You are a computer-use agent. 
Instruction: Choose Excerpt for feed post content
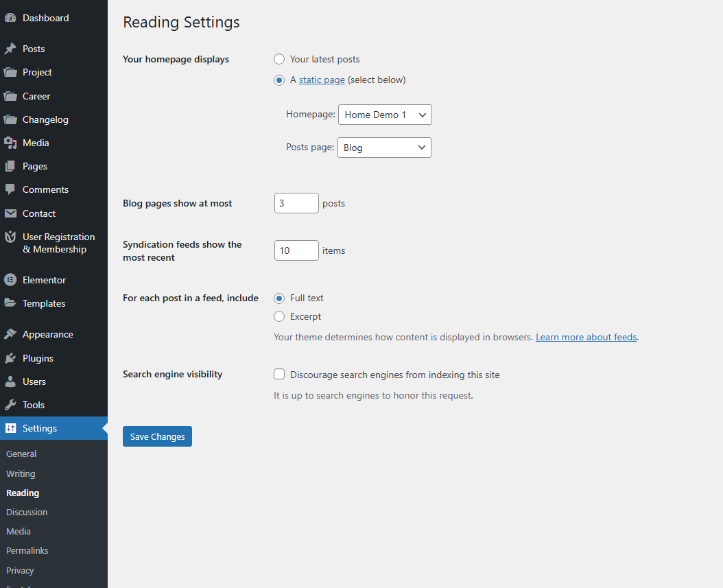[279, 316]
